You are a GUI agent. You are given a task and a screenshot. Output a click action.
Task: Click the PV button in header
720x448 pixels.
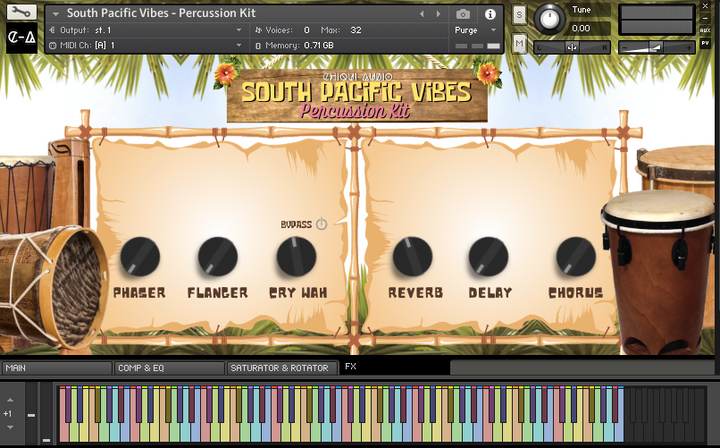pyautogui.click(x=705, y=43)
